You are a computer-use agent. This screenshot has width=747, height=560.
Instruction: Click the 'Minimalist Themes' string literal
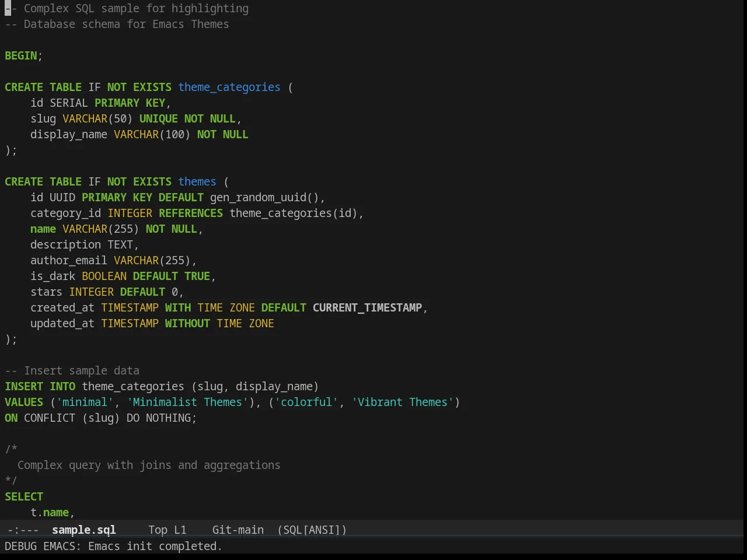click(187, 402)
